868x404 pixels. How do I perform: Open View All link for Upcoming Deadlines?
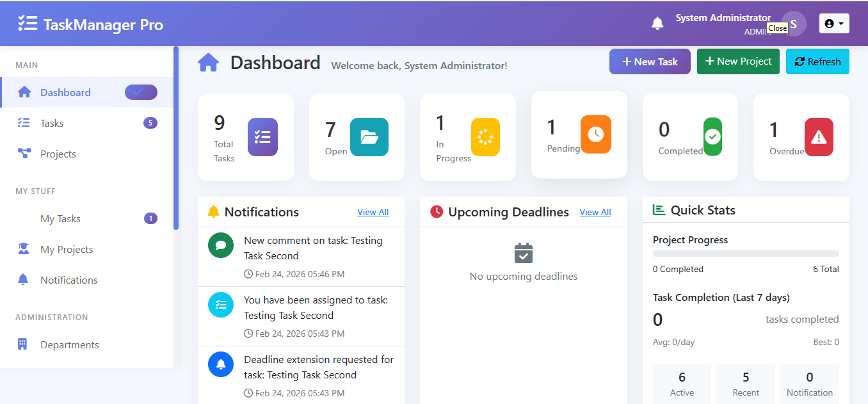595,212
